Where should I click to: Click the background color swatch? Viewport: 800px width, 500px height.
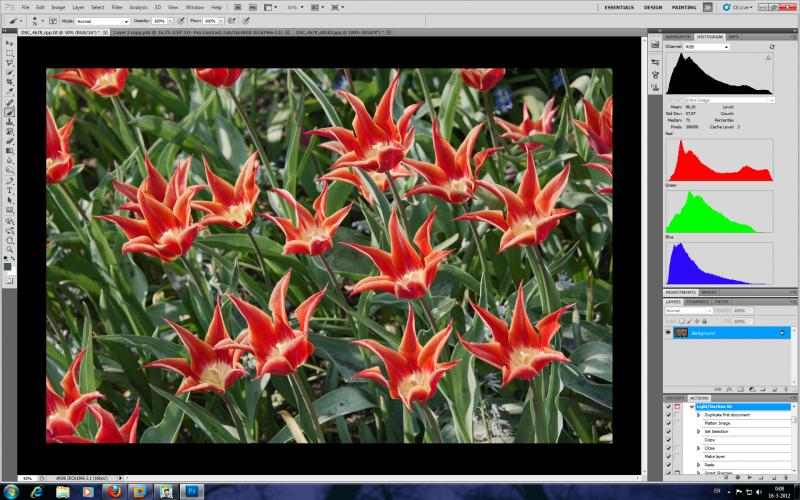(12, 270)
